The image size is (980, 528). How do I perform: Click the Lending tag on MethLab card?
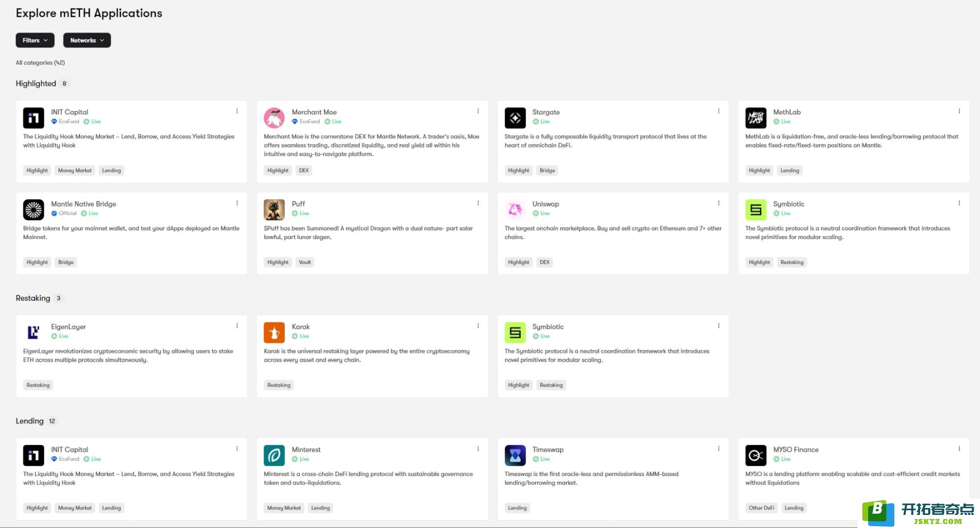point(790,171)
